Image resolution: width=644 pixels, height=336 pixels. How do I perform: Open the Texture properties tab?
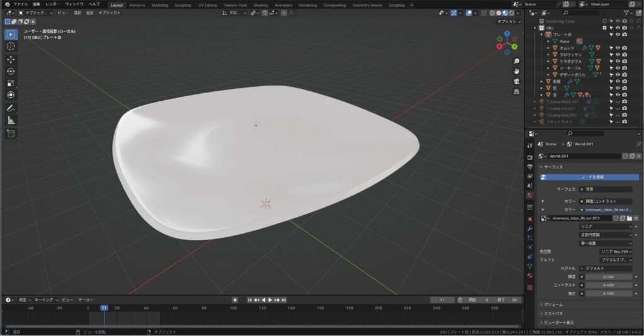click(530, 288)
